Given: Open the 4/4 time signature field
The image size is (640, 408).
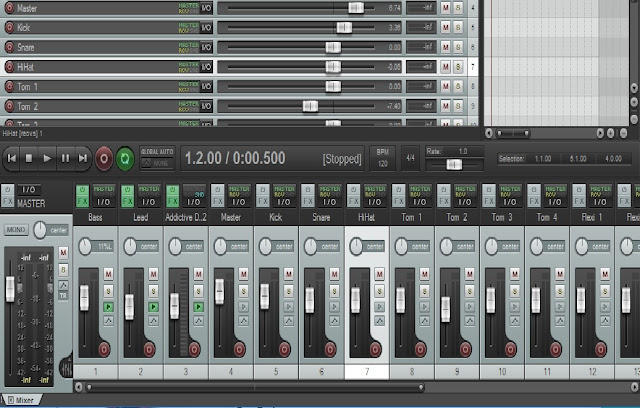Looking at the screenshot, I should pos(410,158).
